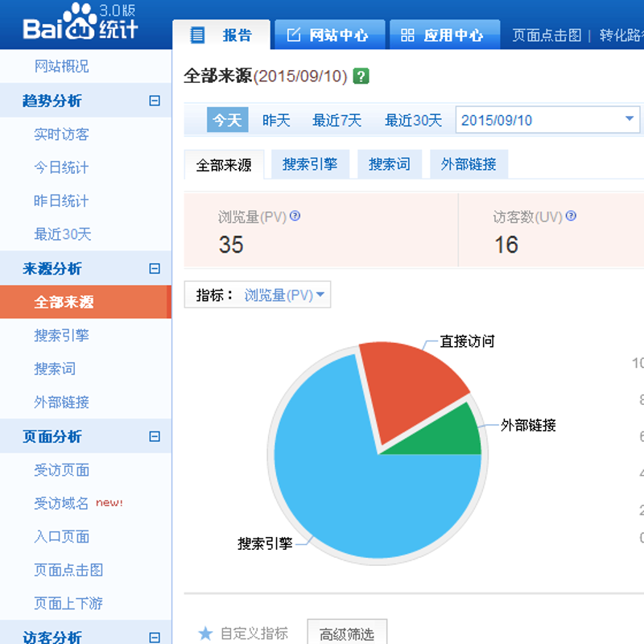The height and width of the screenshot is (644, 644).
Task: Click the 外部链接 pie chart label
Action: coord(528,425)
